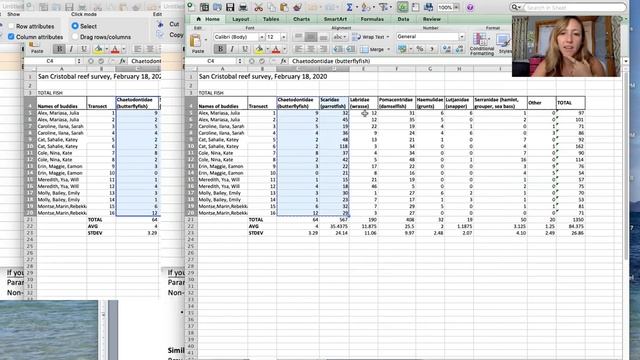
Task: Apply red font color in main ribbon
Action: click(x=276, y=49)
